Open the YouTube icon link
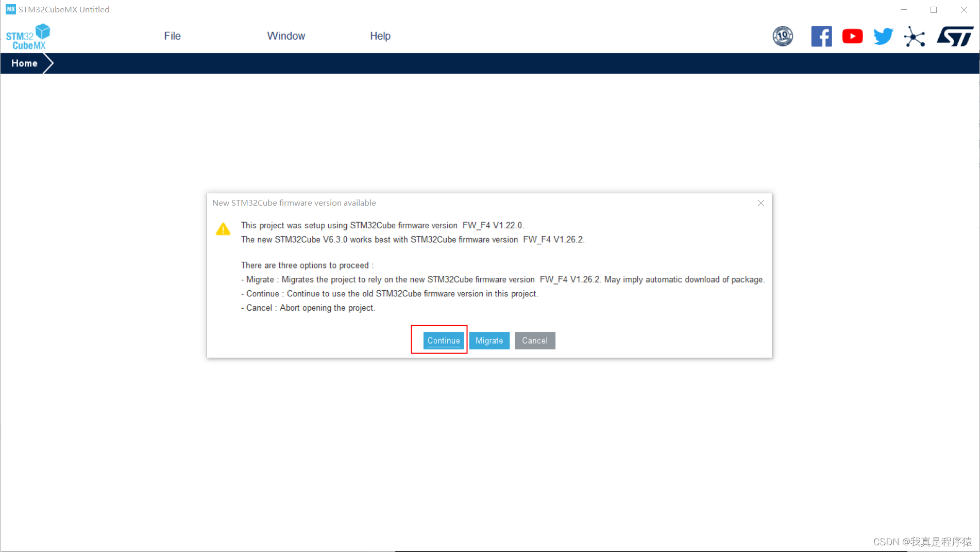 852,36
